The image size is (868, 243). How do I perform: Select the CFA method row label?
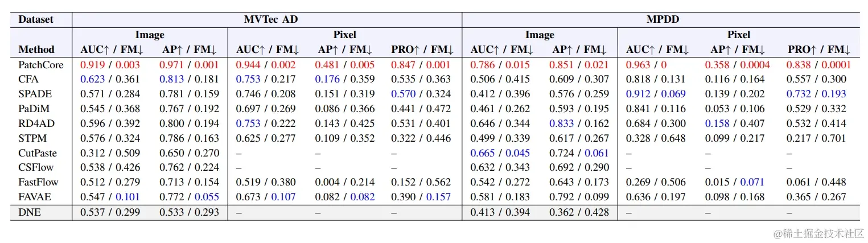click(x=29, y=80)
